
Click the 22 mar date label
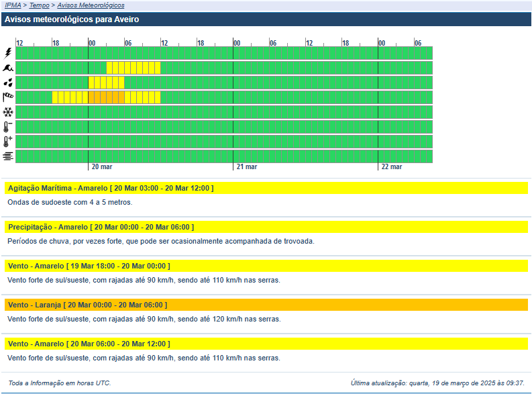[x=391, y=167]
